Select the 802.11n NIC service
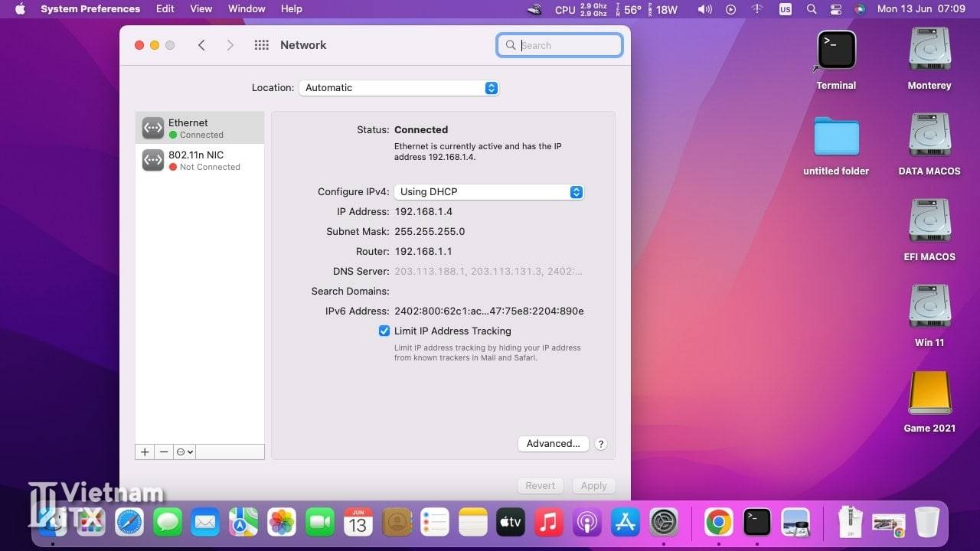Viewport: 980px width, 551px height. 200,160
